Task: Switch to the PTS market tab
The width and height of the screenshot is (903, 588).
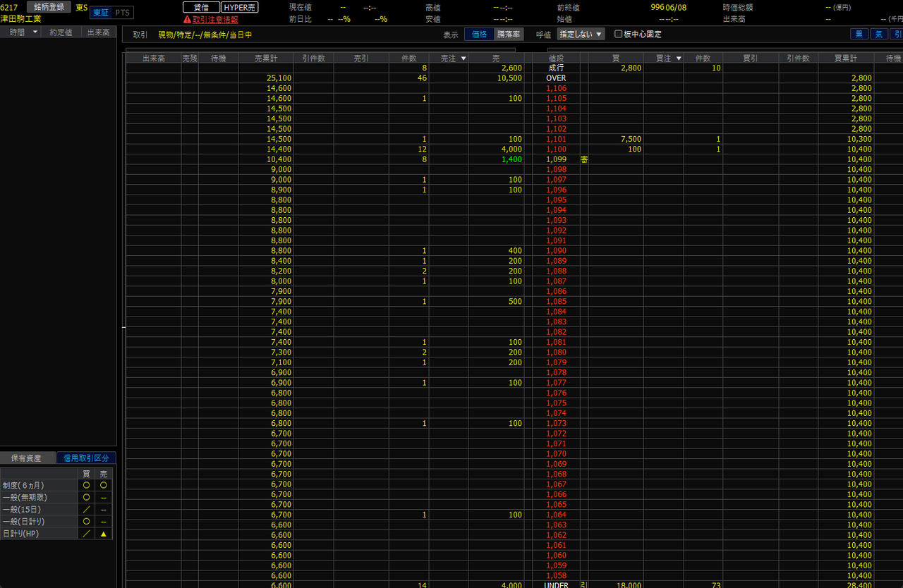Action: tap(122, 13)
